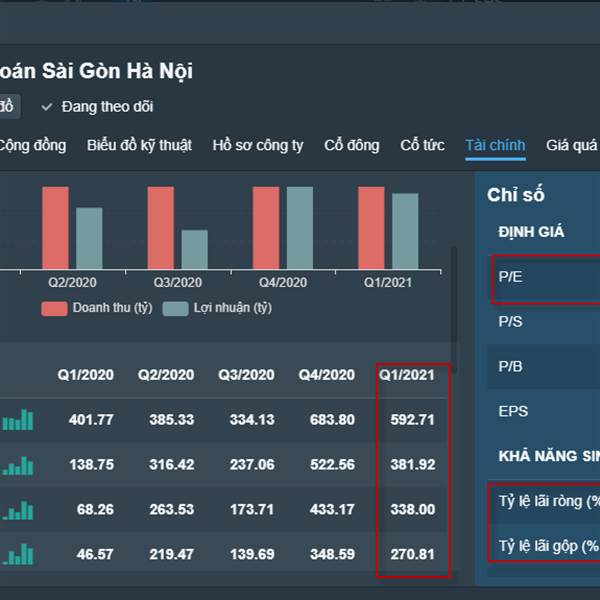
Task: Open the Tài chính tab
Action: pyautogui.click(x=495, y=145)
